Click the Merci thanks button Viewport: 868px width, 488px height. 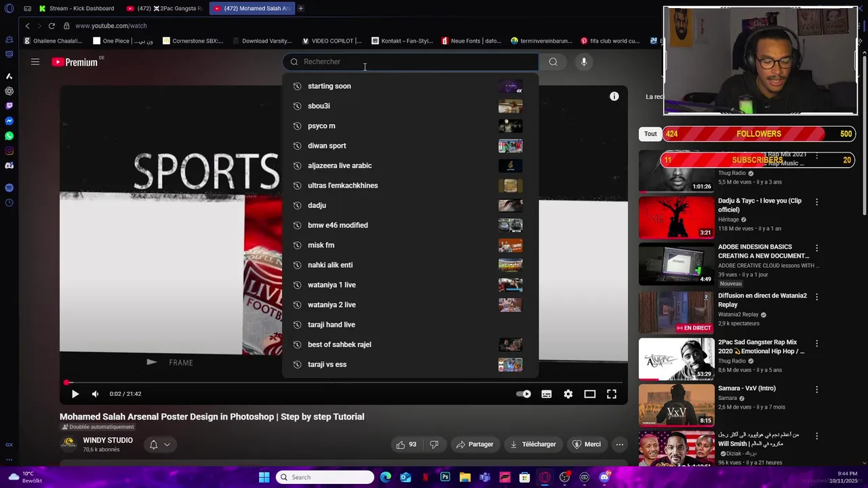[587, 445]
